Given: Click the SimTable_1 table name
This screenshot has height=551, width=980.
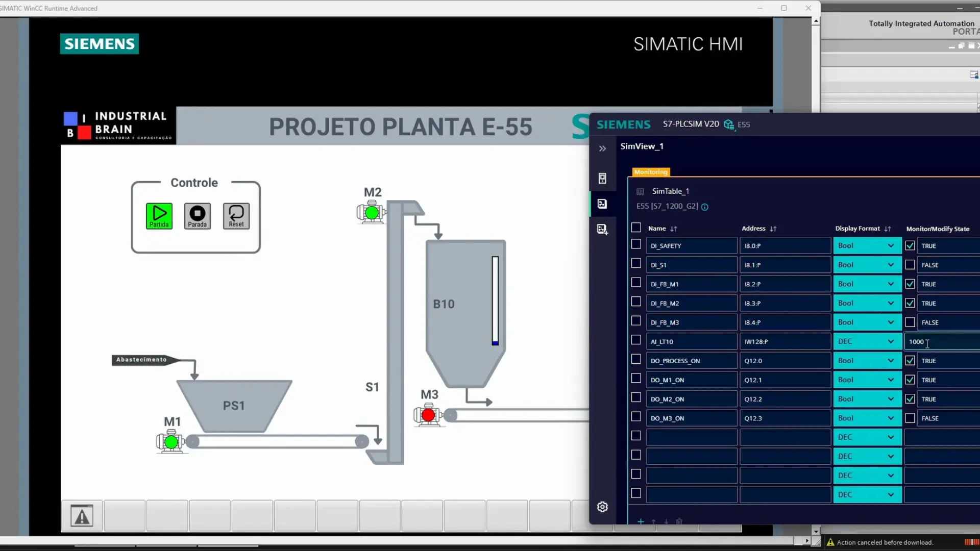Looking at the screenshot, I should click(670, 191).
